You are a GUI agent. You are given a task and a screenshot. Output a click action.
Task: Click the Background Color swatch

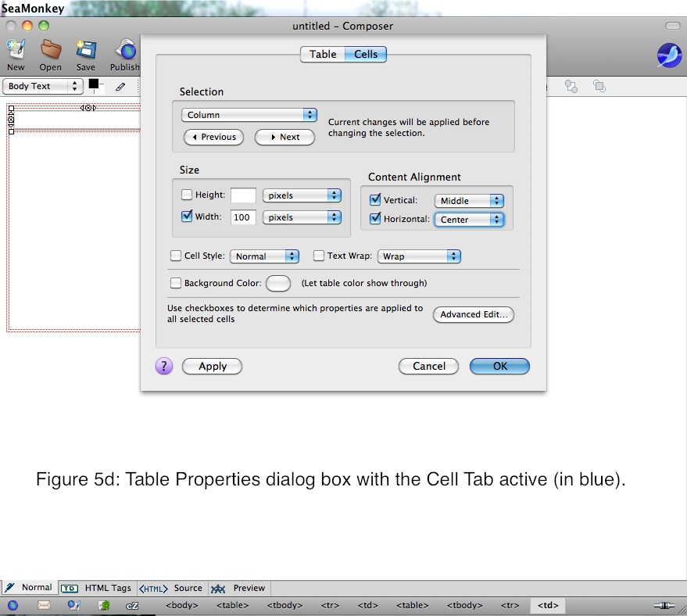click(278, 283)
